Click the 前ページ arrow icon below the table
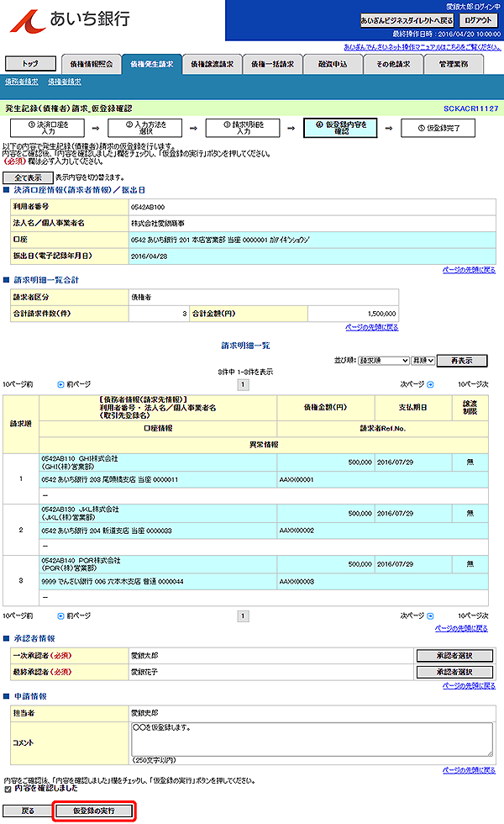Image resolution: width=504 pixels, height=824 pixels. [60, 615]
